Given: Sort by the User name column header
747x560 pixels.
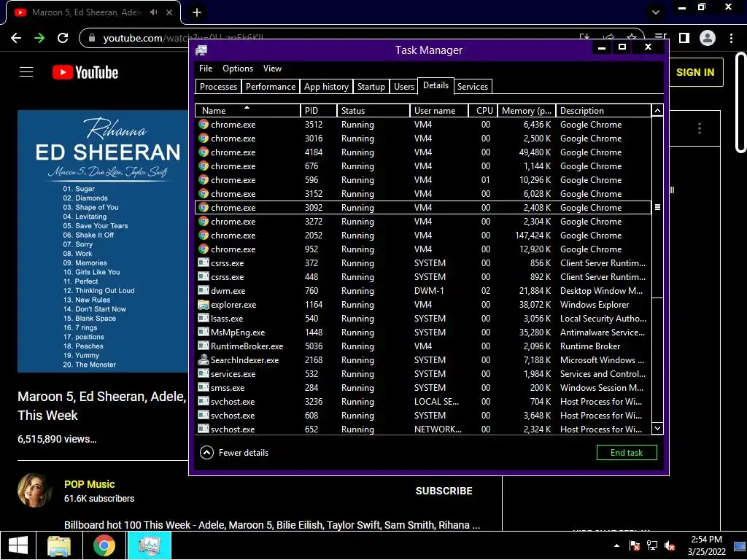Looking at the screenshot, I should [438, 111].
